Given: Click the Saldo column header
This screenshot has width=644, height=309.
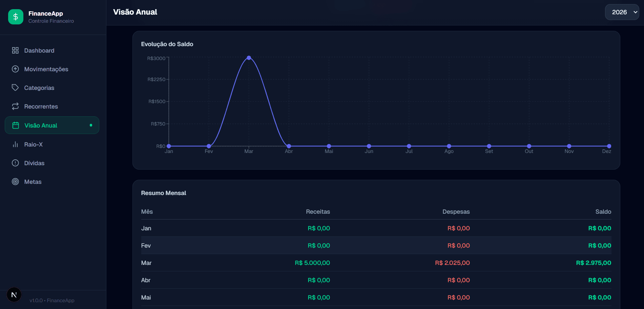Looking at the screenshot, I should point(603,212).
